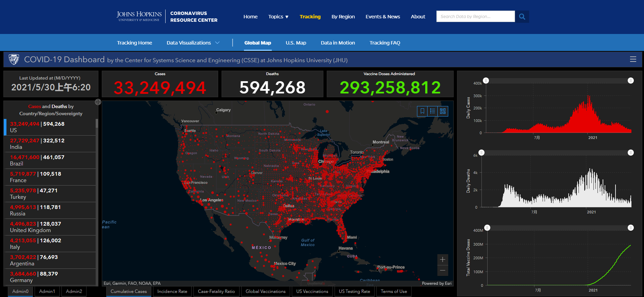Click the total Cases count 33,249,494

(x=160, y=88)
